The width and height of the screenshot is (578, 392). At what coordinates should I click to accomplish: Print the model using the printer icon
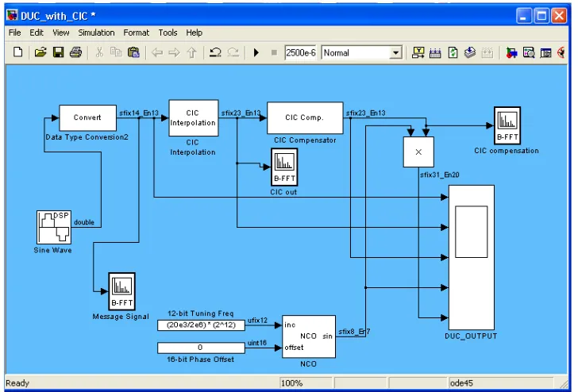tap(76, 52)
